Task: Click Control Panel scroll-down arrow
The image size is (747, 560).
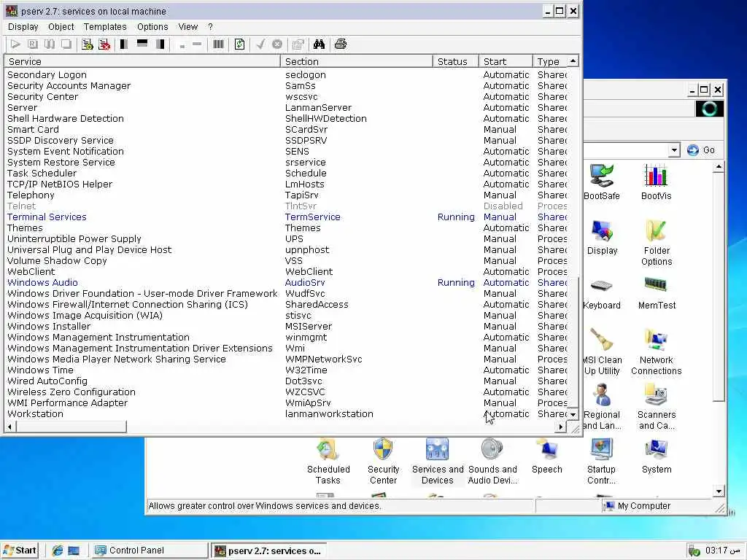Action: click(x=719, y=491)
